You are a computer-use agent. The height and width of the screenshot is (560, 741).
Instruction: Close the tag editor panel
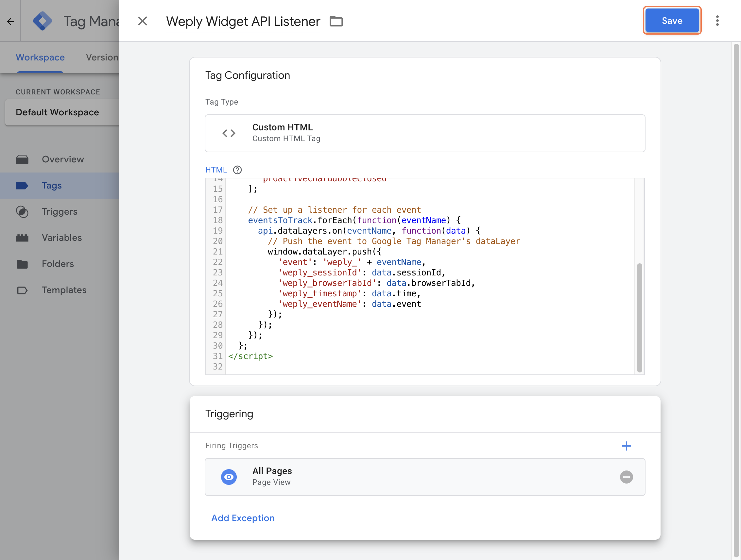[142, 21]
